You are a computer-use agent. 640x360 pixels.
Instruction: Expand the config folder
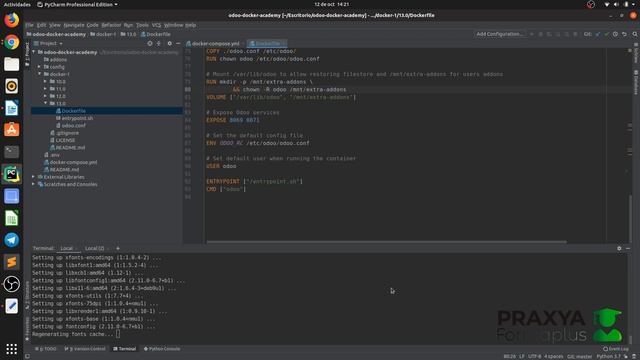pos(40,67)
